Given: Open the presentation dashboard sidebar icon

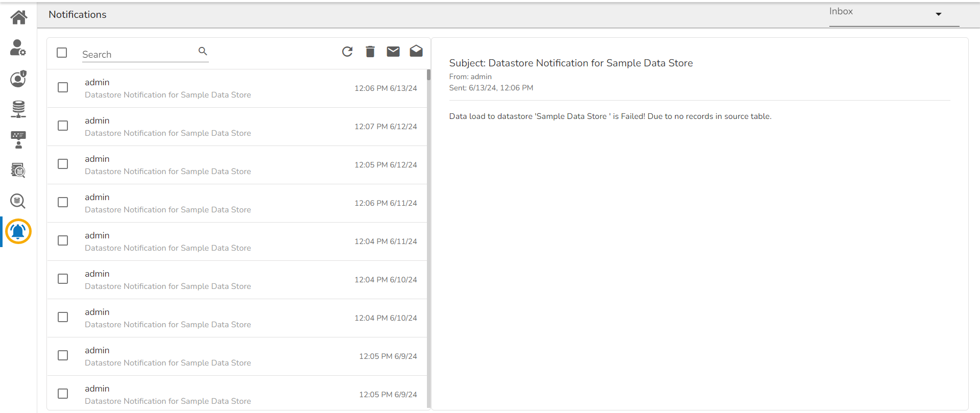Looking at the screenshot, I should pos(18,140).
